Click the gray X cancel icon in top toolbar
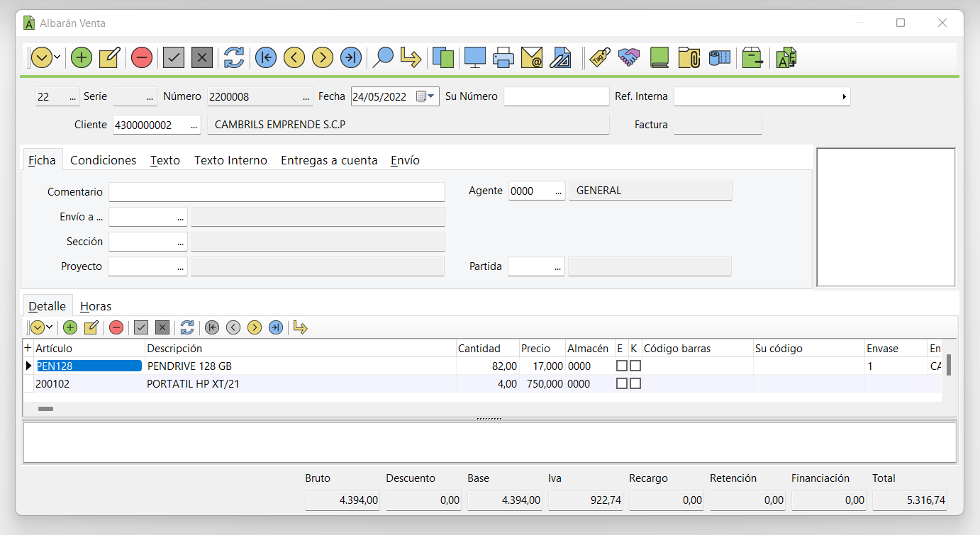980x535 pixels. tap(202, 57)
